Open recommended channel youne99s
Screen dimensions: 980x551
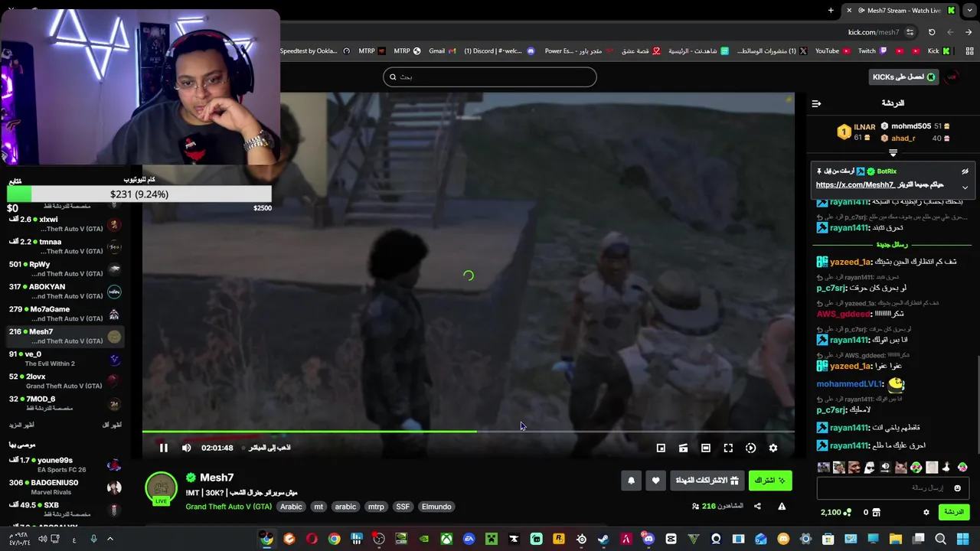coord(65,465)
